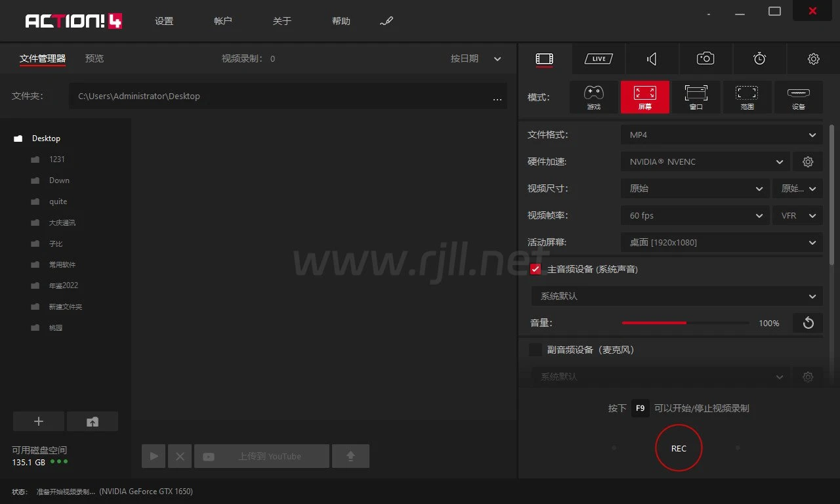This screenshot has height=504, width=840.
Task: Choose the area capture mode icon
Action: pyautogui.click(x=747, y=96)
